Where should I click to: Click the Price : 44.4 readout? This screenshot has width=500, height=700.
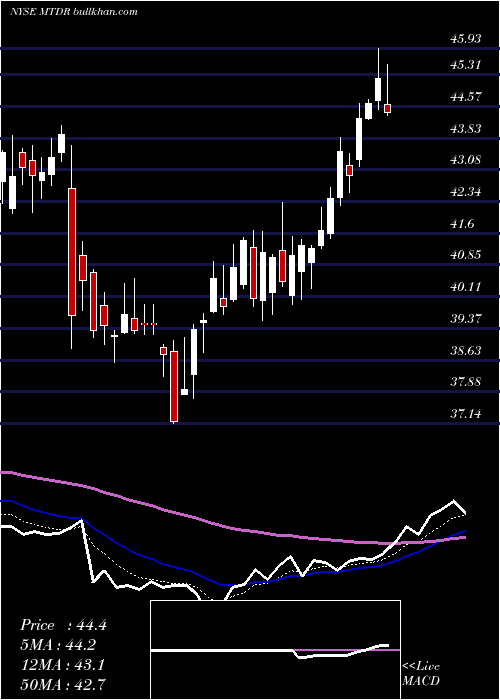click(63, 625)
